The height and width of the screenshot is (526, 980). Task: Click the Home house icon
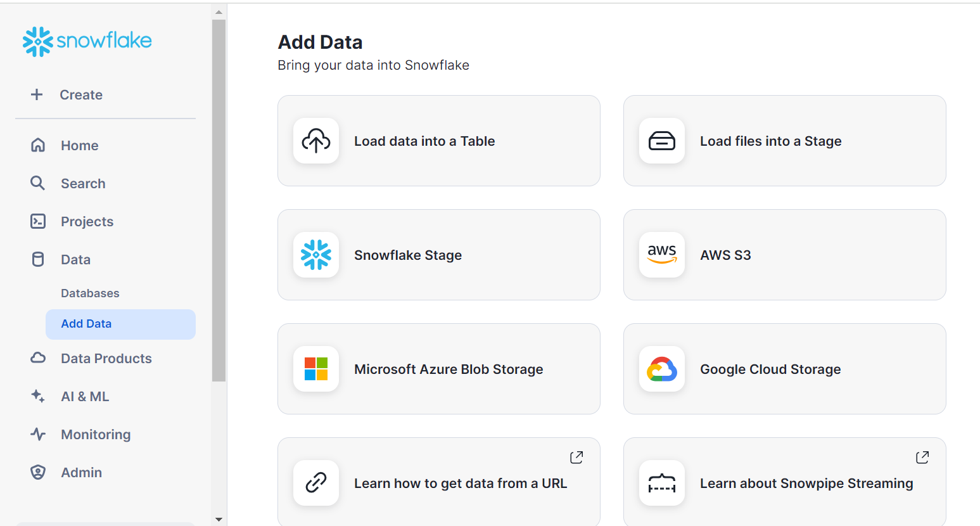[x=38, y=145]
